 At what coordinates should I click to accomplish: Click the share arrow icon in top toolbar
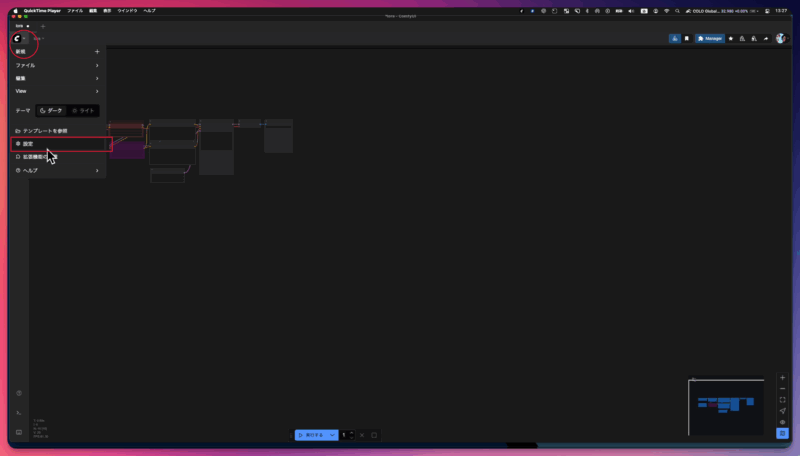(x=766, y=38)
